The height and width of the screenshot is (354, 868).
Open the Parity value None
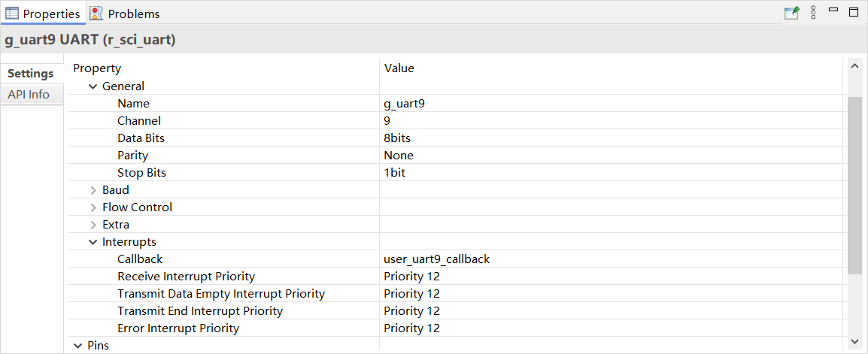[399, 156]
